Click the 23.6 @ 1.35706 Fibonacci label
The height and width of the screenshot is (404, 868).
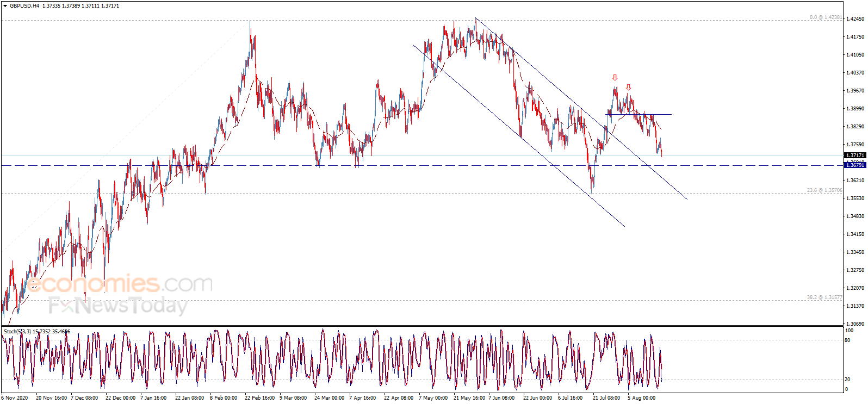(x=824, y=190)
